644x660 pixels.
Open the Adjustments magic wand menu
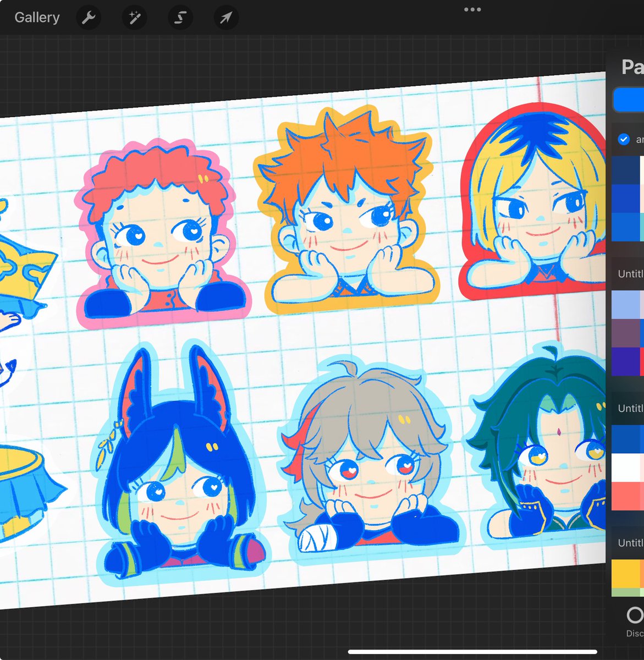click(134, 18)
